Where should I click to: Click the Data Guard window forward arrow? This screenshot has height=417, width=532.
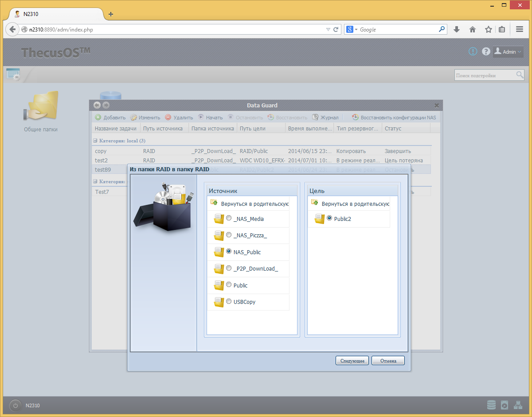[106, 105]
